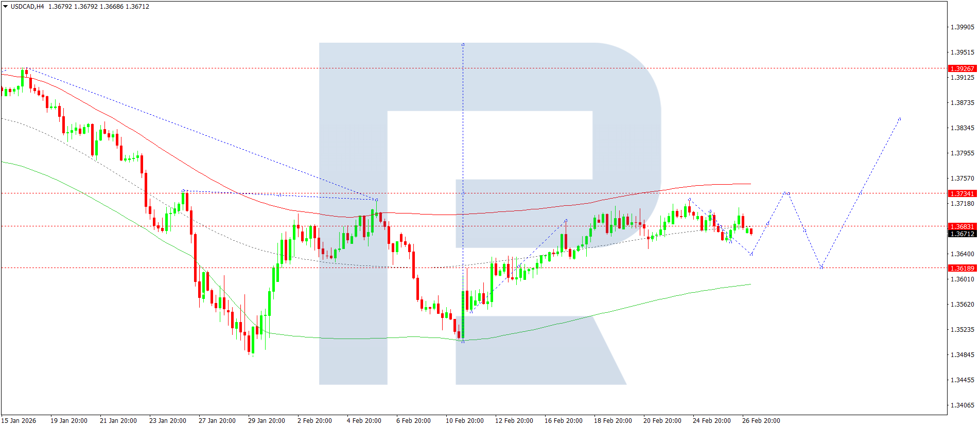Select top anchor of vertical dotted line
980x427 pixels.
coord(463,45)
